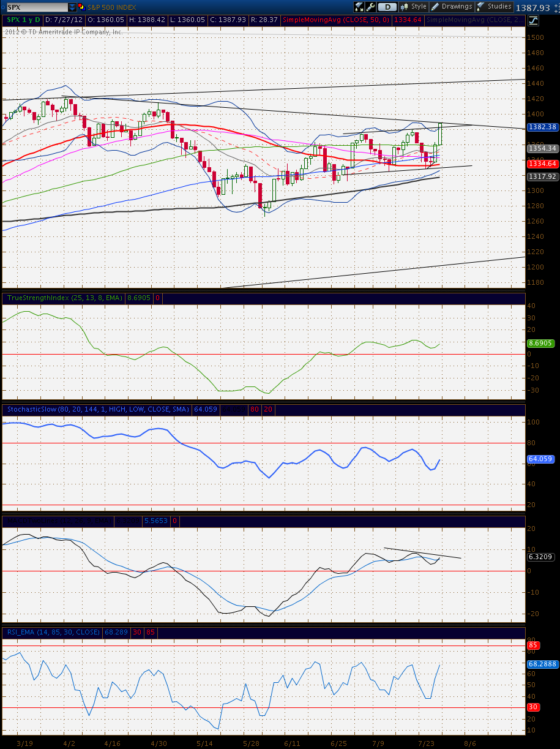
Task: Select the D daily timeframe button
Action: click(x=387, y=7)
